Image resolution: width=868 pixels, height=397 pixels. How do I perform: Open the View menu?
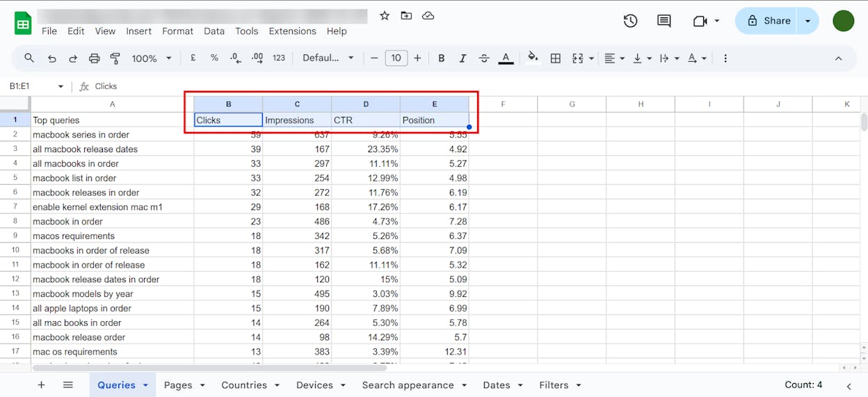105,31
